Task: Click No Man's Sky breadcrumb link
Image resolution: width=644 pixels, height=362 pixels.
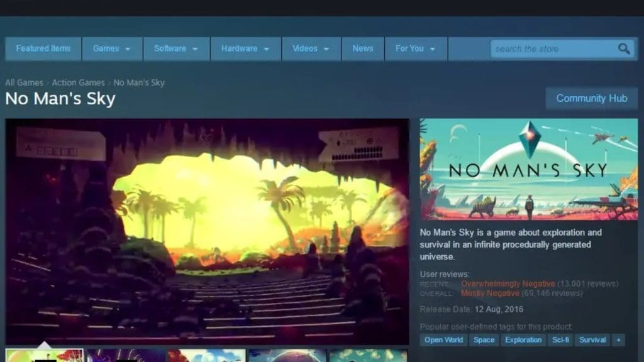Action: 139,82
